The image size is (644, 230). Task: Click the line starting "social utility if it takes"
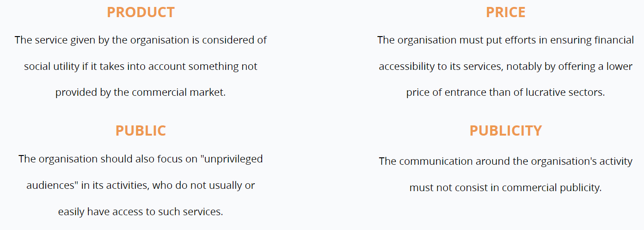pos(141,66)
